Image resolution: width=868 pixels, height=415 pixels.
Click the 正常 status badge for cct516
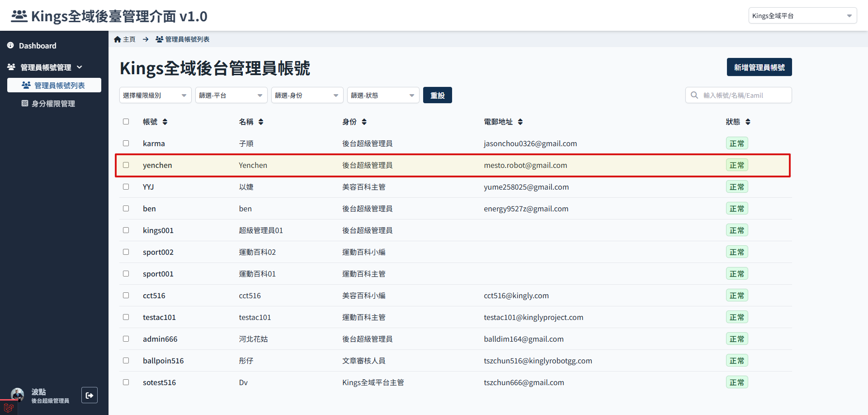(737, 295)
